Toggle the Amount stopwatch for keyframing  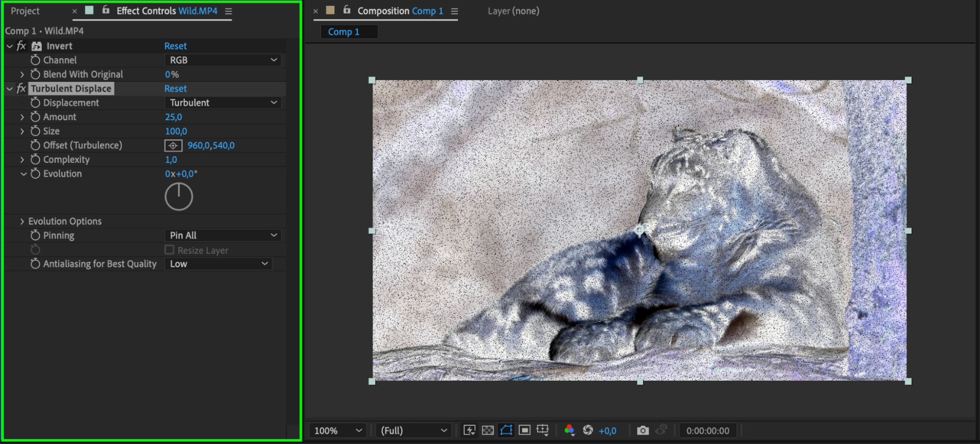[x=35, y=117]
